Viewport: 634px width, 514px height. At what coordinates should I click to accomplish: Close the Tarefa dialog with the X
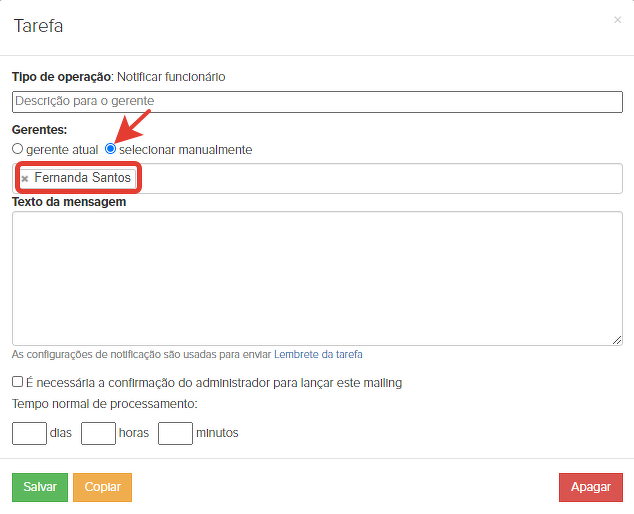click(x=617, y=19)
